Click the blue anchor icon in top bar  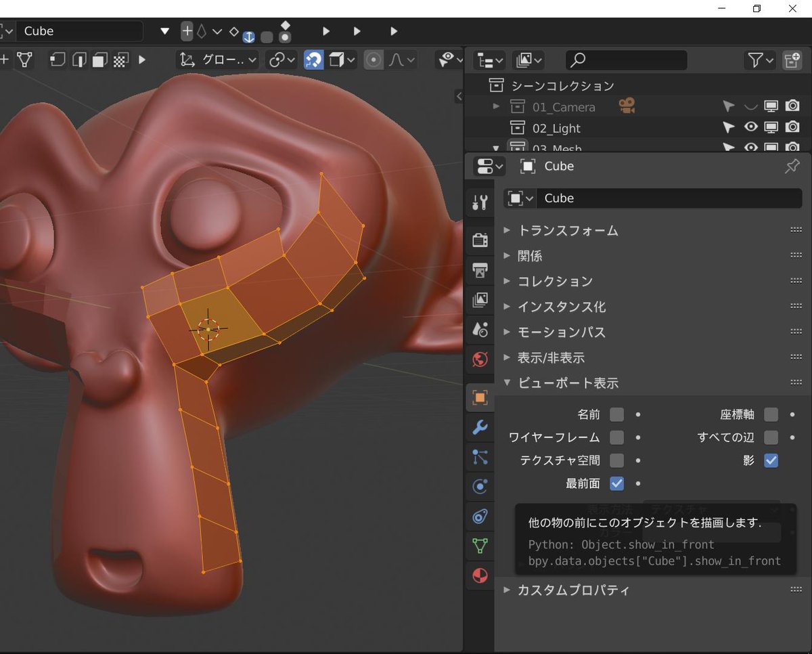(x=249, y=37)
